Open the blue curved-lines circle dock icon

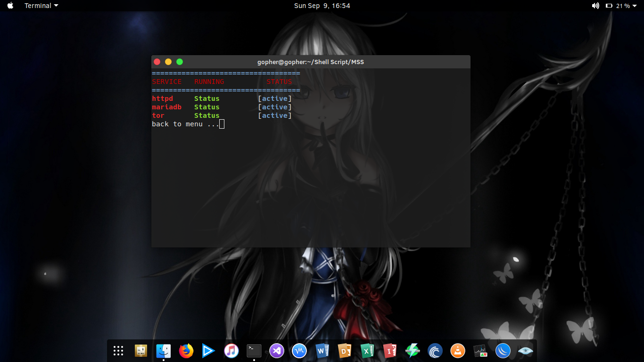pyautogui.click(x=503, y=351)
